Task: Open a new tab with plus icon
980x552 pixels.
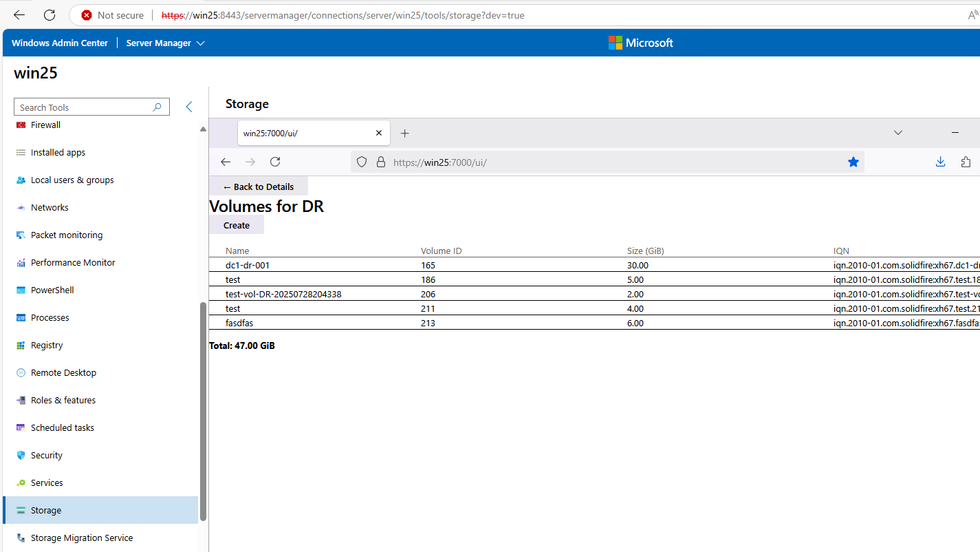Action: coord(404,134)
